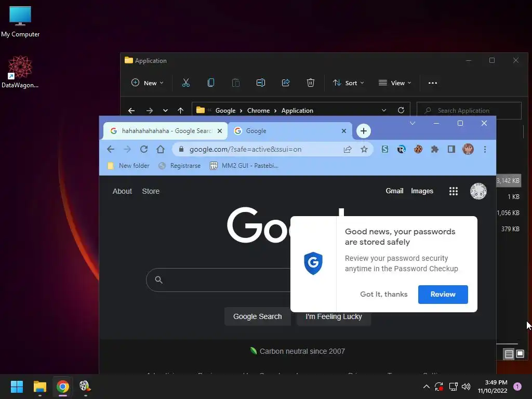Expand the View dropdown in File Explorer
The image size is (532, 399).
click(x=395, y=83)
